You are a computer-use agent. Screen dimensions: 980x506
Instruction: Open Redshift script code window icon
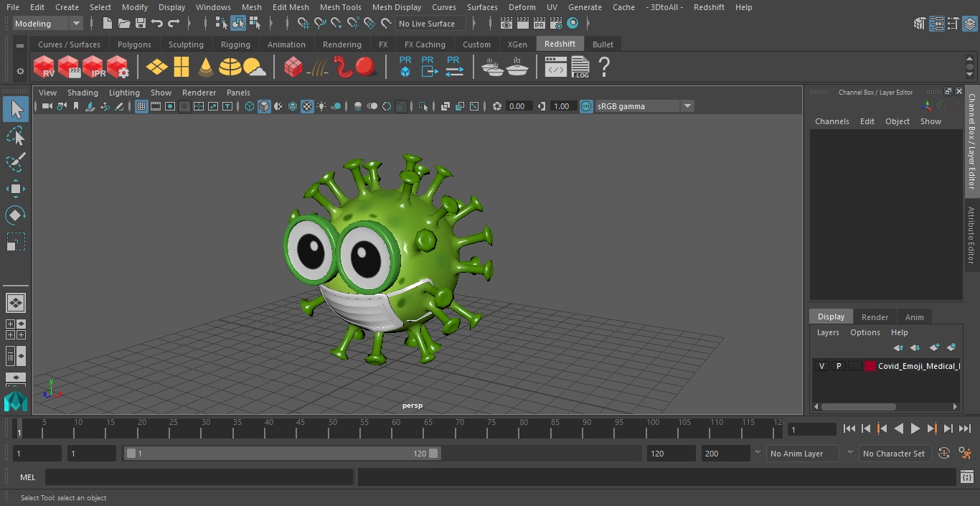556,67
